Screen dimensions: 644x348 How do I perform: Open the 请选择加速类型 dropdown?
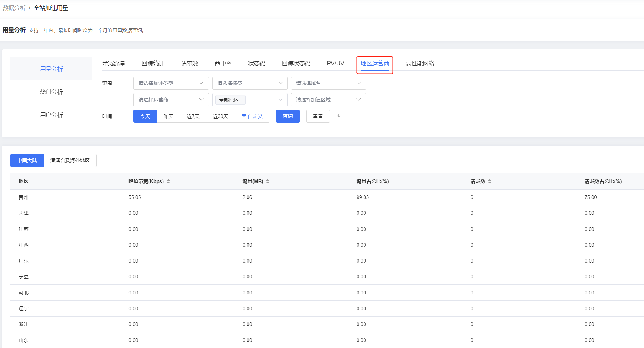[x=171, y=83]
